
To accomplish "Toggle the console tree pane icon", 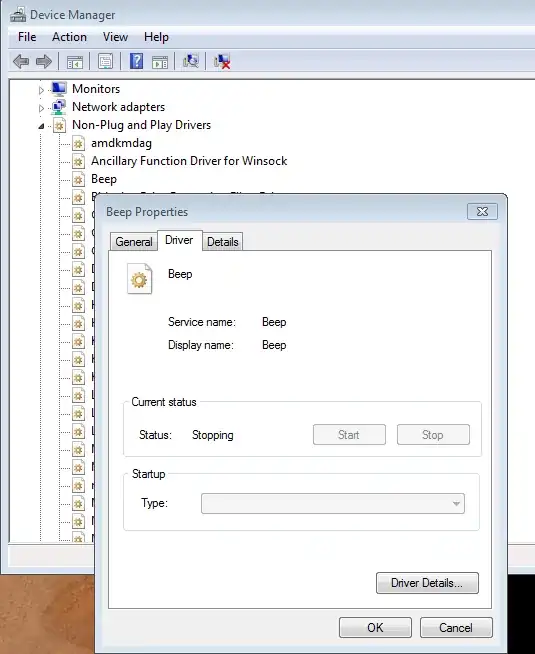I will coord(75,62).
